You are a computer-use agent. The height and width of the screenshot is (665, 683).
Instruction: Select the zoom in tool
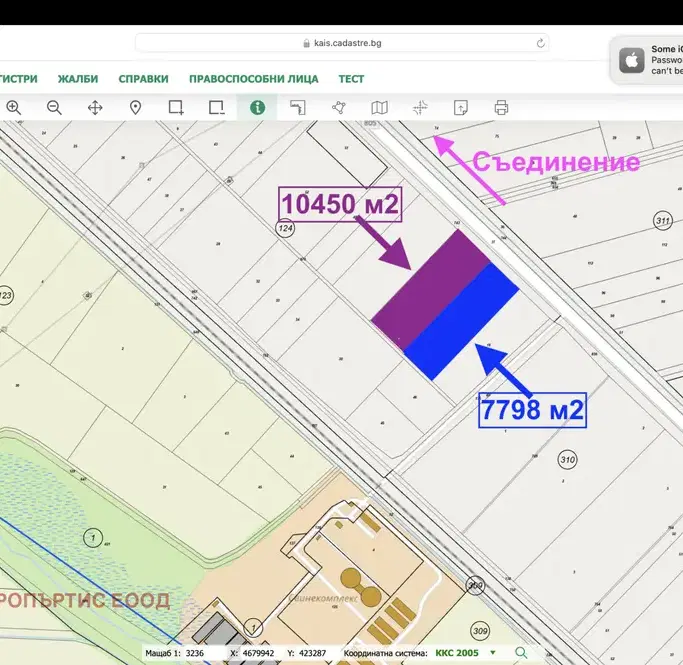14,108
